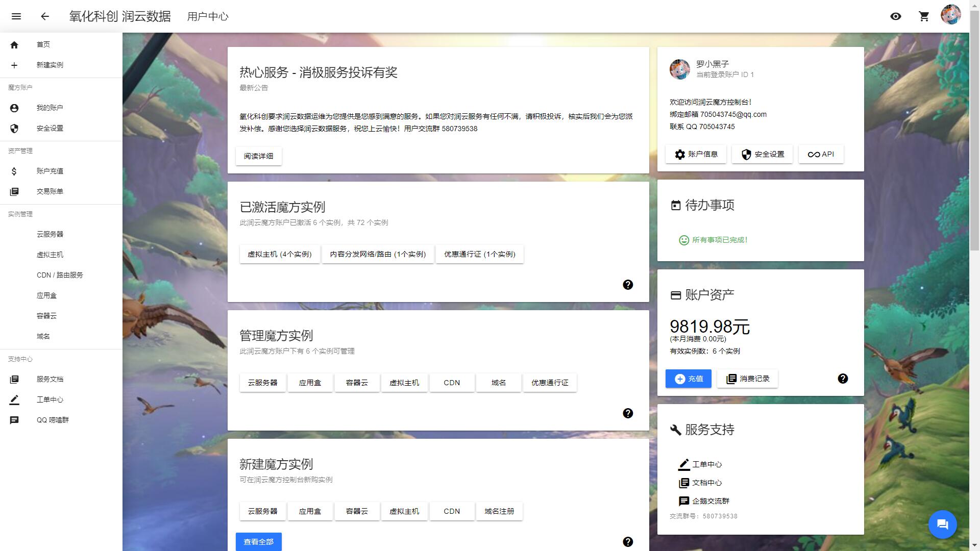Open 应用盒 in sidebar
This screenshot has width=980, height=551.
coord(61,295)
